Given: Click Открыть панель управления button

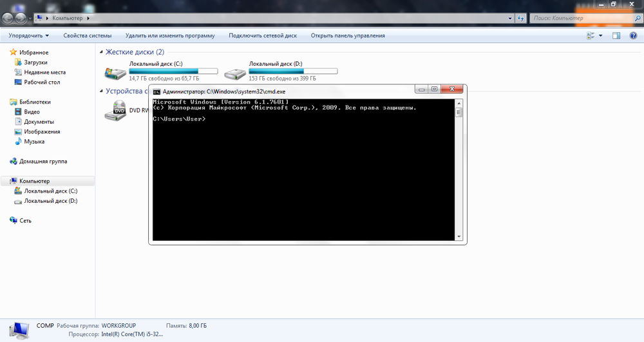Looking at the screenshot, I should coord(347,35).
